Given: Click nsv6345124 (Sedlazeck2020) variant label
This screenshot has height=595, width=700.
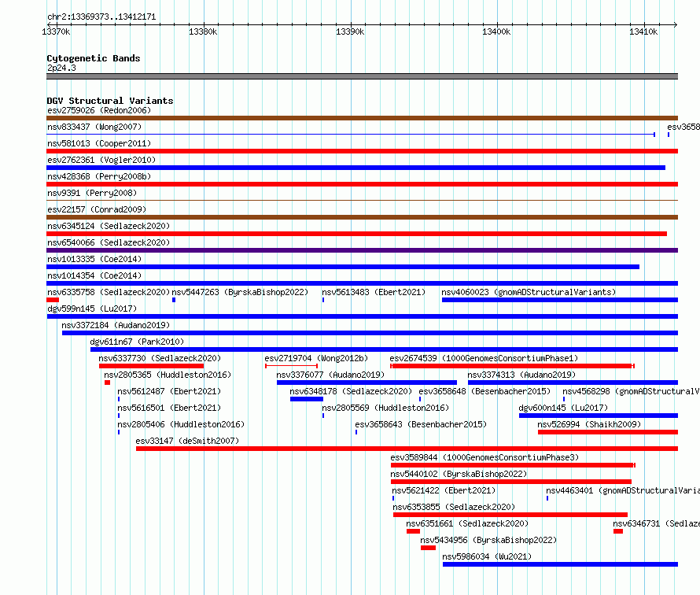Looking at the screenshot, I should point(109,226).
